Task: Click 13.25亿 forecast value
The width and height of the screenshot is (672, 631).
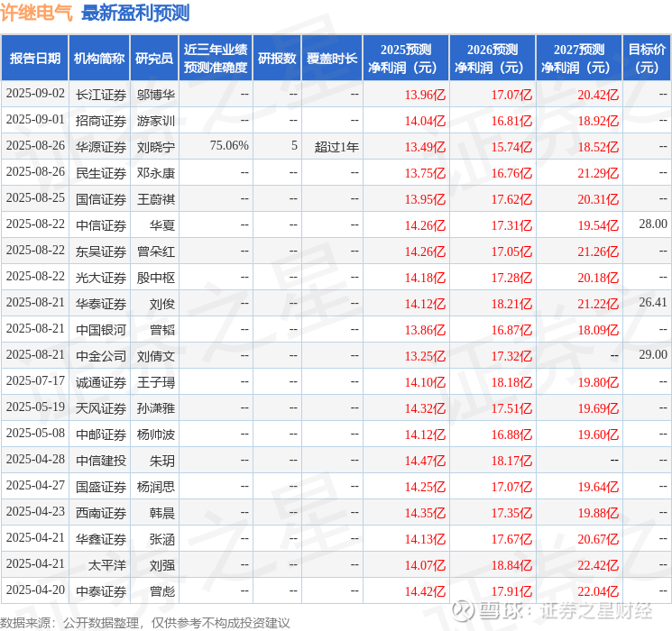Action: click(x=425, y=356)
